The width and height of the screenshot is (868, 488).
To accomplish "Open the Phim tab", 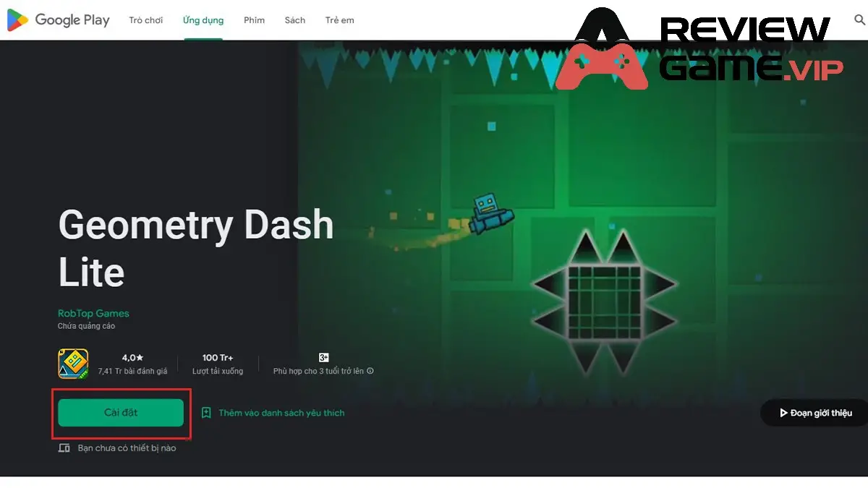I will point(254,20).
